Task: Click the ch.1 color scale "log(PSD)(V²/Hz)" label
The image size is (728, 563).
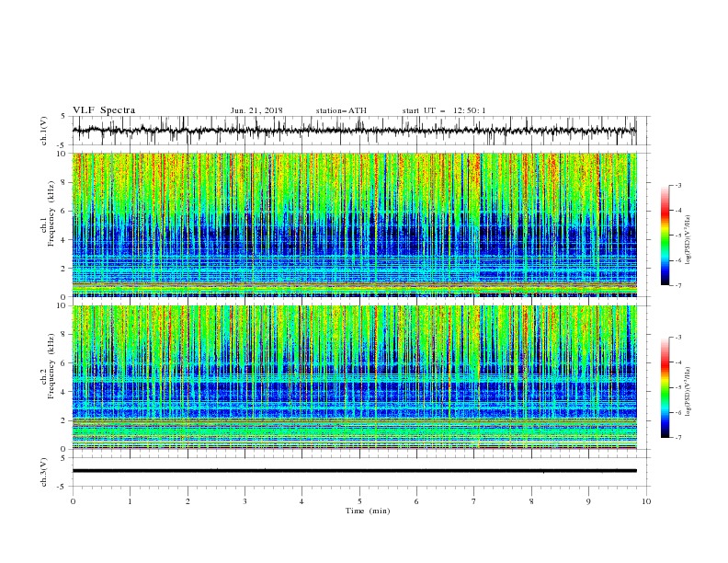Action: pos(688,240)
